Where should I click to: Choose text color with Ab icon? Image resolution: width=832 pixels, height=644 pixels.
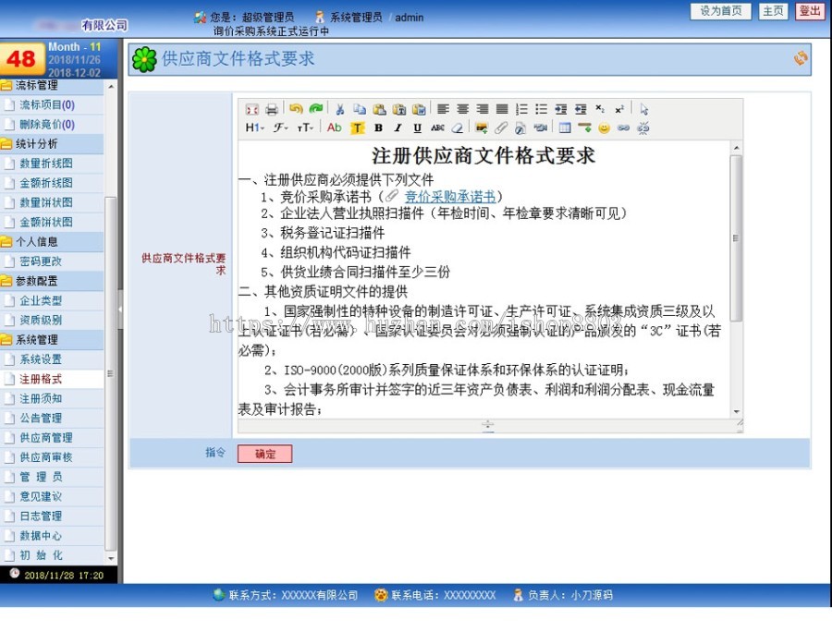coord(335,128)
